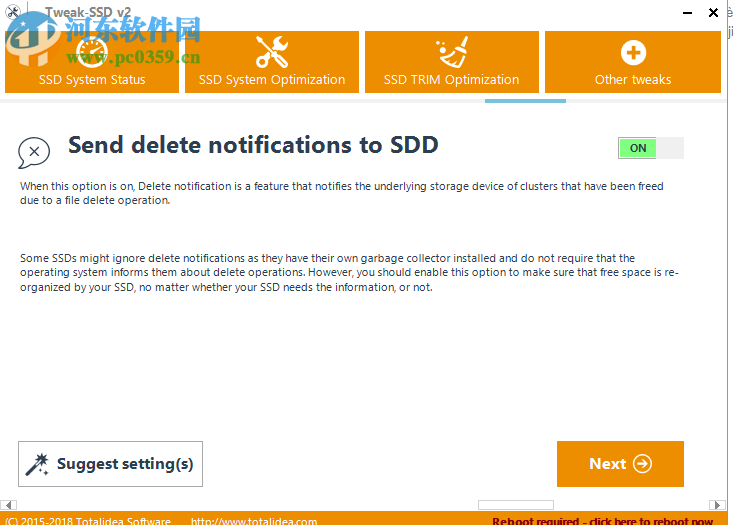Click the copyright Totalidea Software text

pos(88,520)
